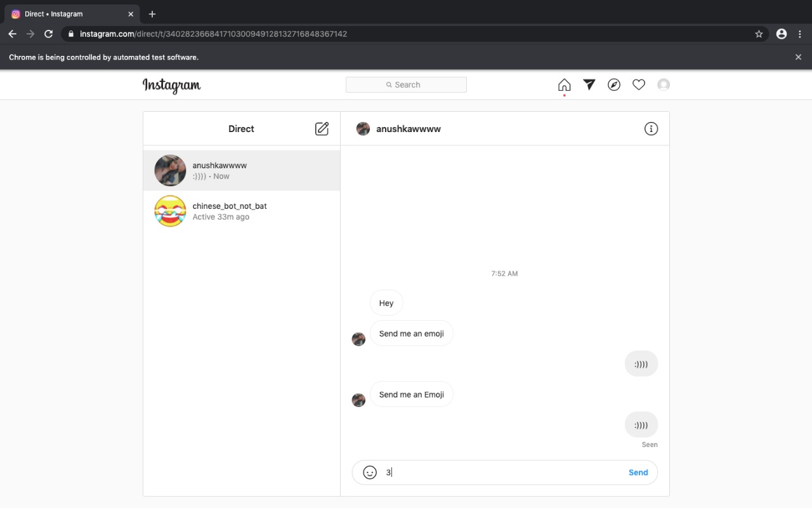Click the "Send me an emoji" message
This screenshot has width=812, height=508.
click(412, 333)
